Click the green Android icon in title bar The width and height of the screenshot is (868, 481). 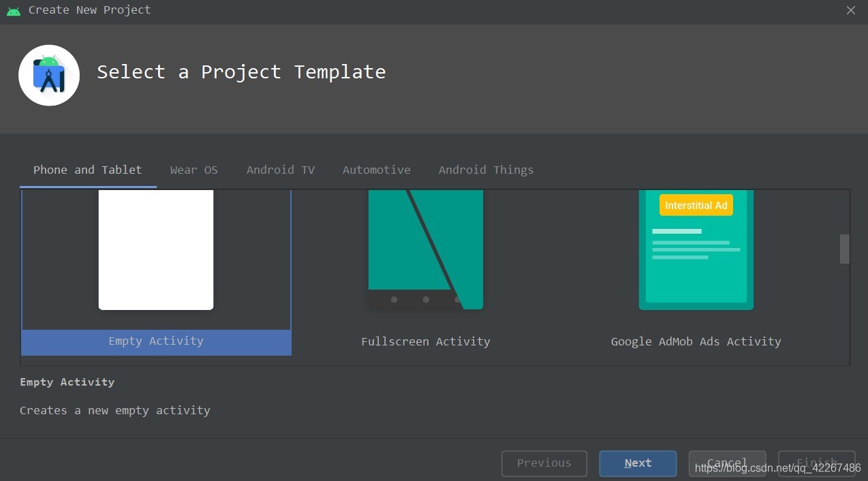(14, 10)
